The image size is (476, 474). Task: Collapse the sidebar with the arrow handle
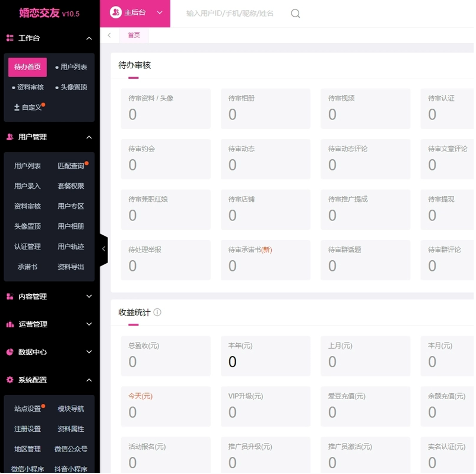click(x=103, y=249)
